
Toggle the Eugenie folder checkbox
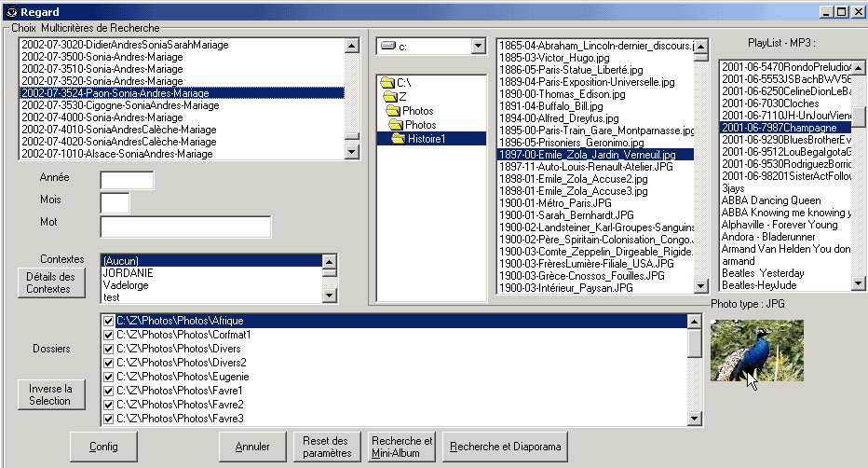(109, 377)
